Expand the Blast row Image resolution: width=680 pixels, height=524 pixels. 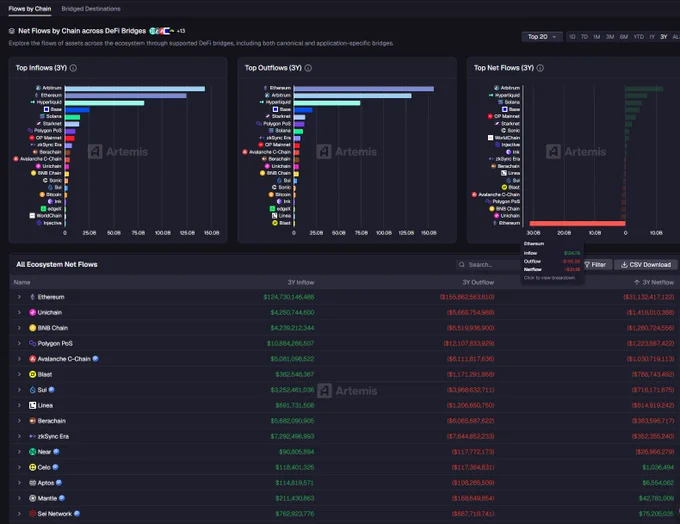tap(19, 374)
